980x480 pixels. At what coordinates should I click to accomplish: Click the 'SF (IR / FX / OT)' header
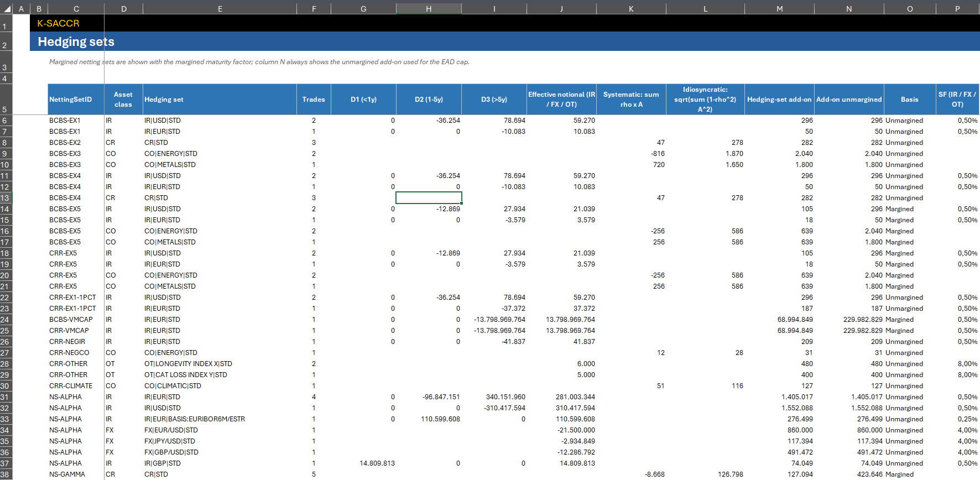coord(957,100)
